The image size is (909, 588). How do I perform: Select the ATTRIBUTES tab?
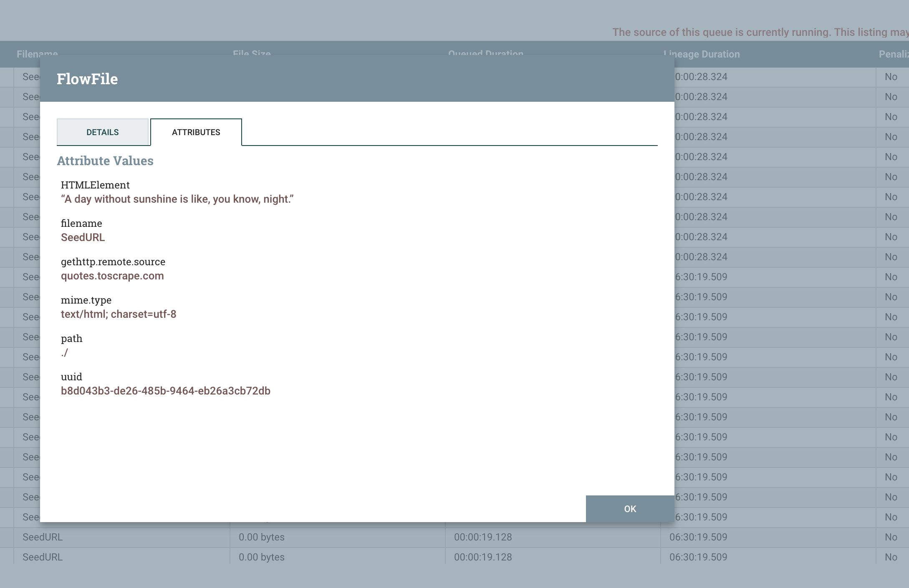pyautogui.click(x=196, y=132)
